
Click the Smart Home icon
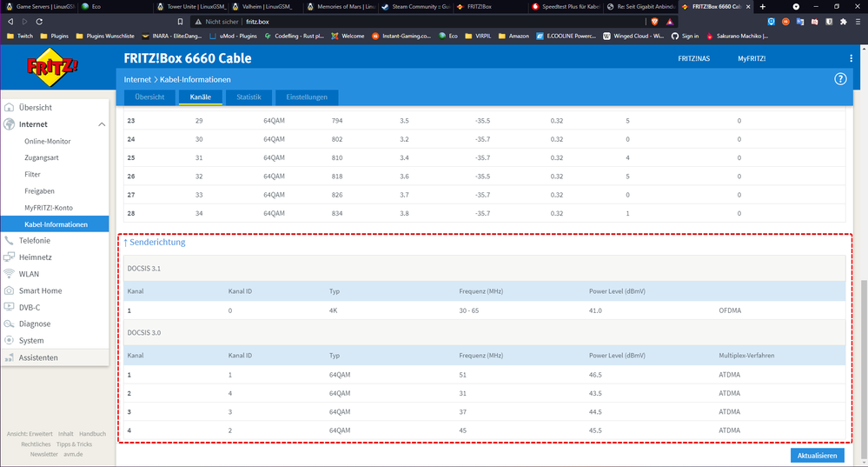click(9, 290)
